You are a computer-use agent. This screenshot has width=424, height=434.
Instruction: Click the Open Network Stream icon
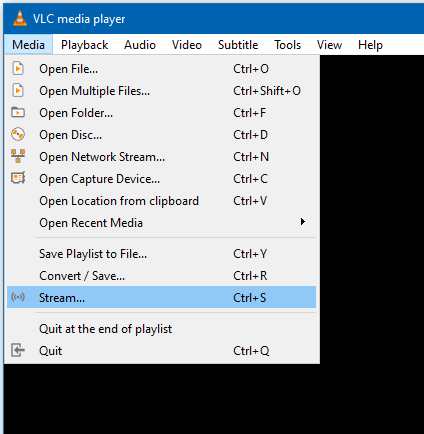coord(18,156)
